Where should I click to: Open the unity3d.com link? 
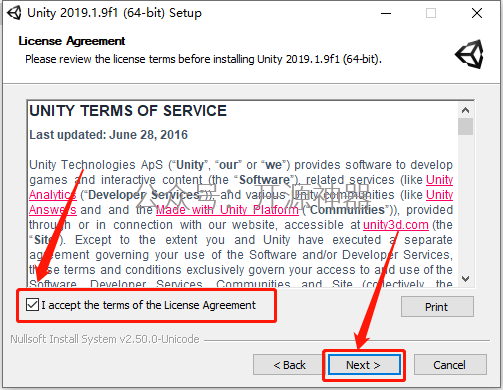(x=396, y=225)
